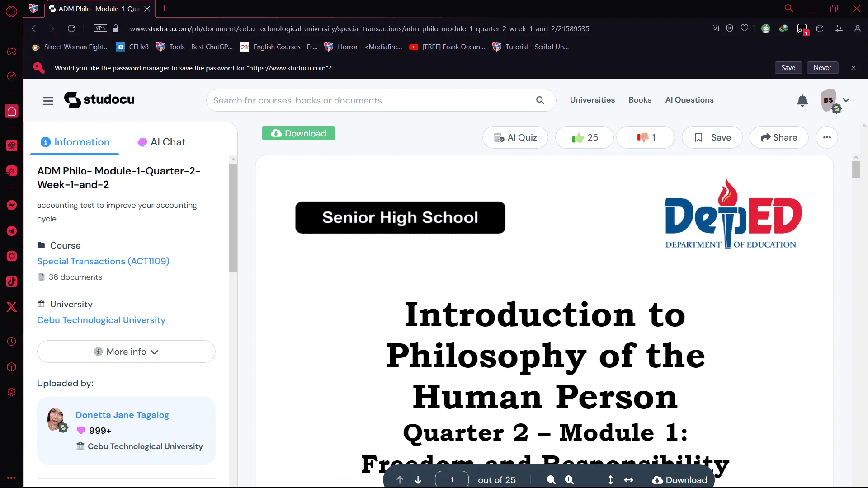
Task: Open FREE Frank Ocean bookmark
Action: [447, 47]
